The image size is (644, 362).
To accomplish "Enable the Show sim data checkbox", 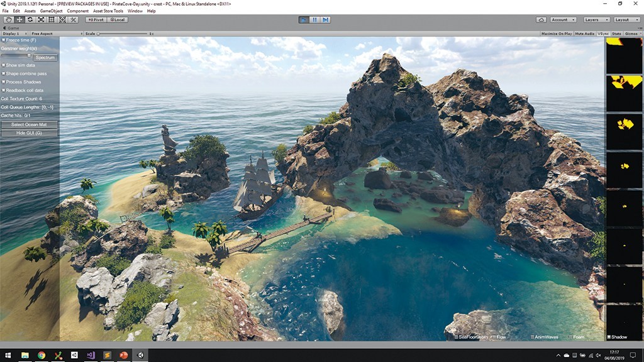I will click(3, 65).
